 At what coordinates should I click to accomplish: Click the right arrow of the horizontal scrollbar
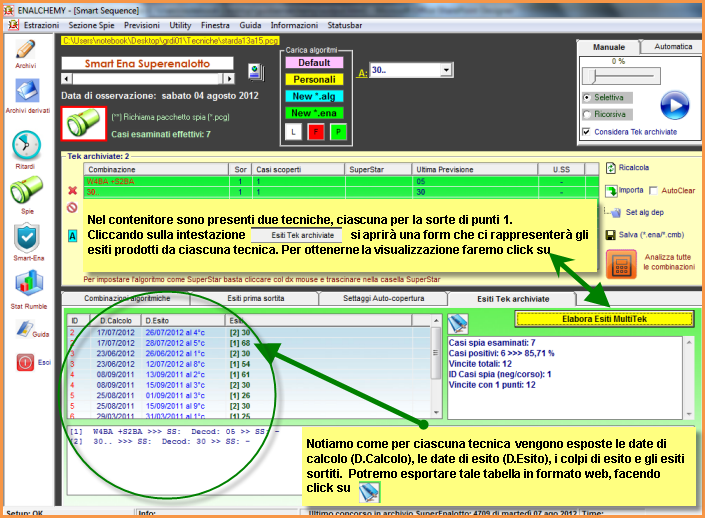229,79
